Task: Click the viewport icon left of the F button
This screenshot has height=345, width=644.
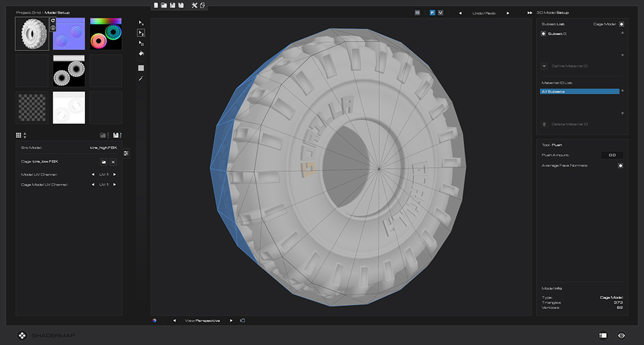Action: coord(418,13)
